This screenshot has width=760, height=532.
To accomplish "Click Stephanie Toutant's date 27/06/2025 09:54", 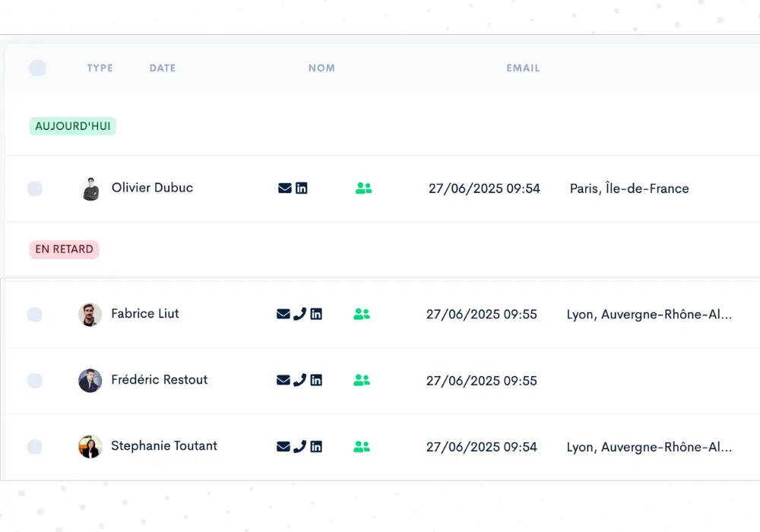I will pyautogui.click(x=482, y=447).
